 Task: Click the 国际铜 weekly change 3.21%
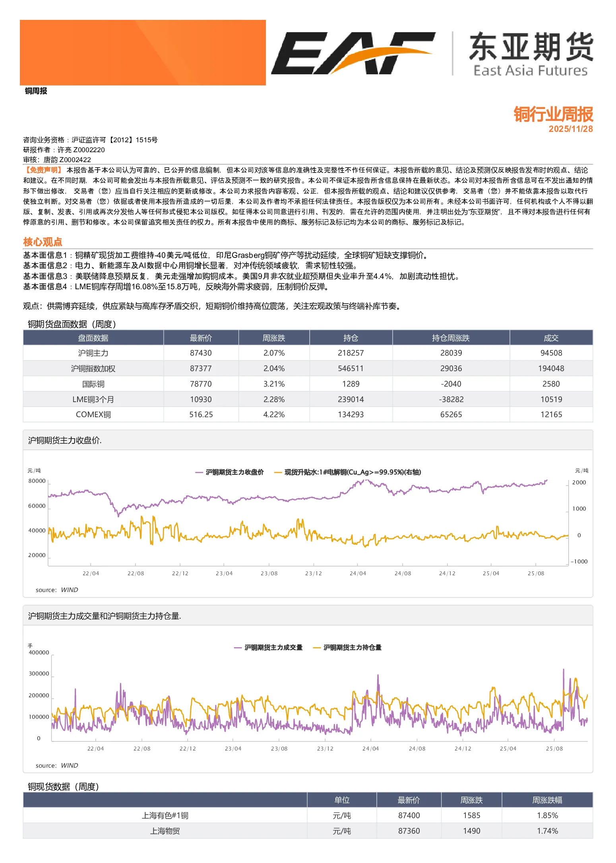(274, 384)
